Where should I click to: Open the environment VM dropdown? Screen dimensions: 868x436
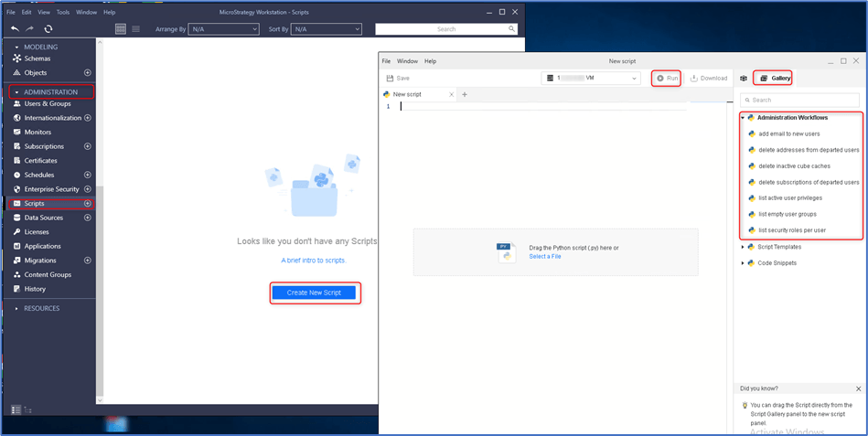tap(591, 79)
